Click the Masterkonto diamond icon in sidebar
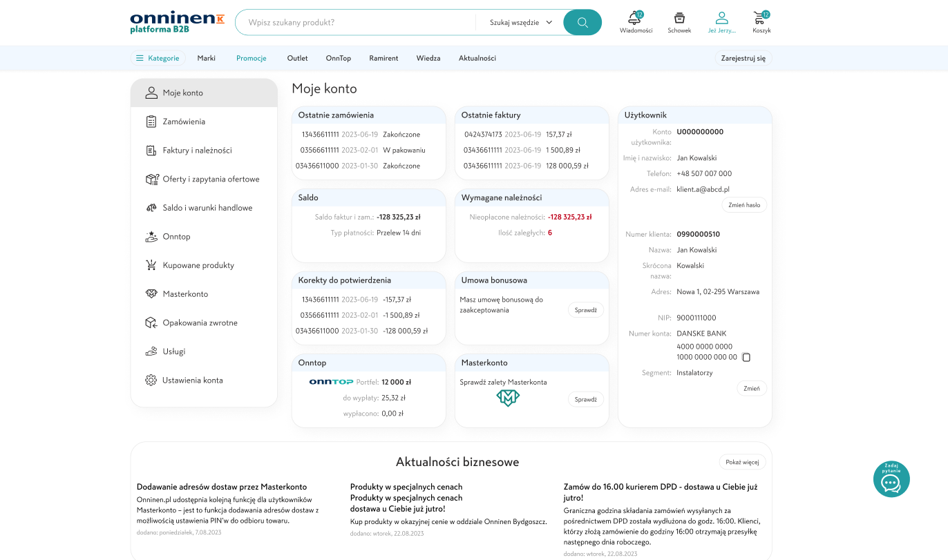Screen dimensions: 948x560 151,294
